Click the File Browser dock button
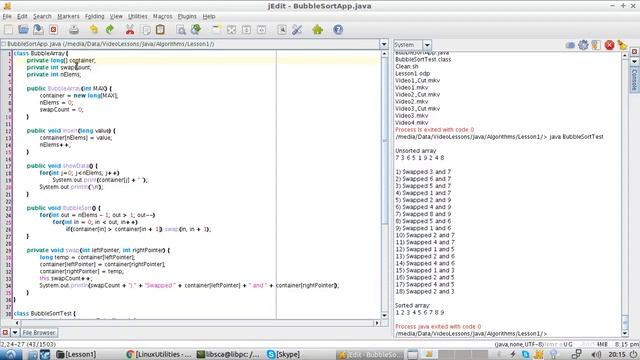This screenshot has width=640, height=360. point(38,333)
